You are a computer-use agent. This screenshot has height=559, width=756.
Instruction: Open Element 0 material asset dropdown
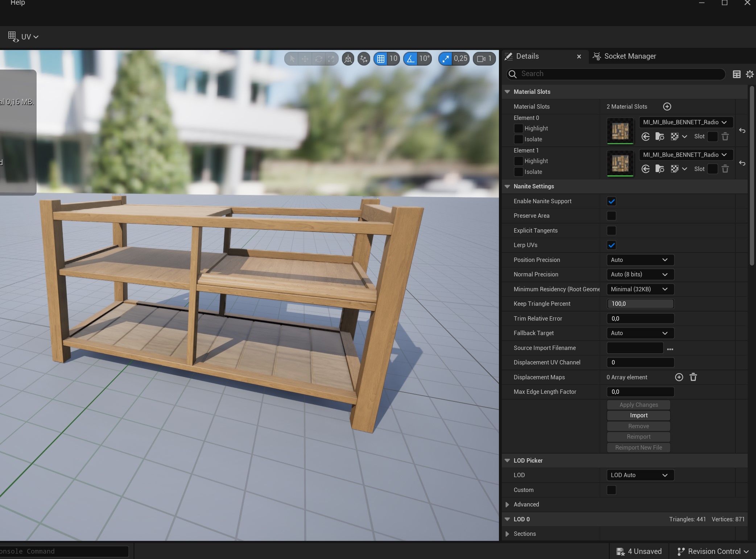click(x=686, y=122)
